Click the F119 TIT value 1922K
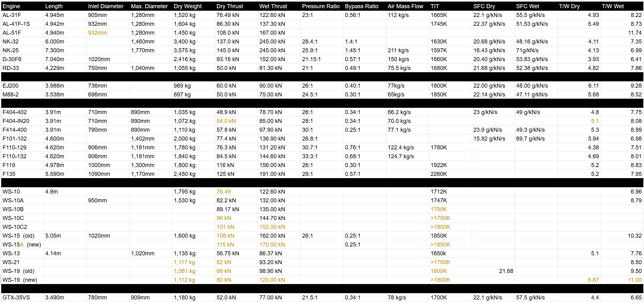Viewport: 644px width, 302px height. point(438,165)
